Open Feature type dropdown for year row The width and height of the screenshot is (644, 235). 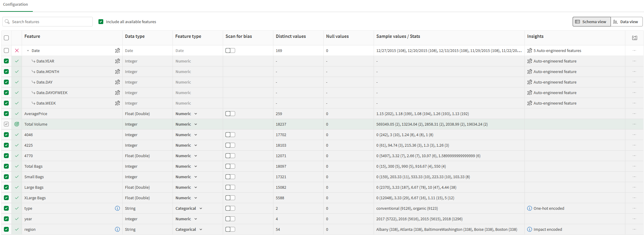(x=186, y=219)
